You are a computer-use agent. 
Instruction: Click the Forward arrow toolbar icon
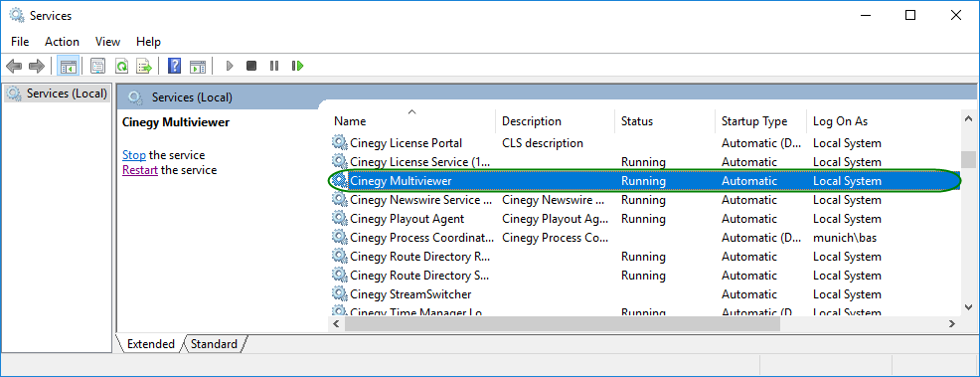click(x=36, y=66)
